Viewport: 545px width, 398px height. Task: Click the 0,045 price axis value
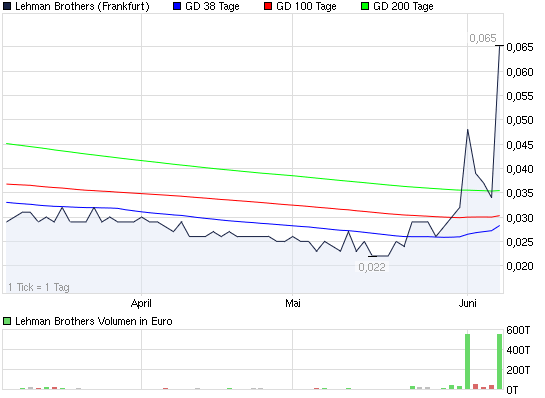point(520,145)
